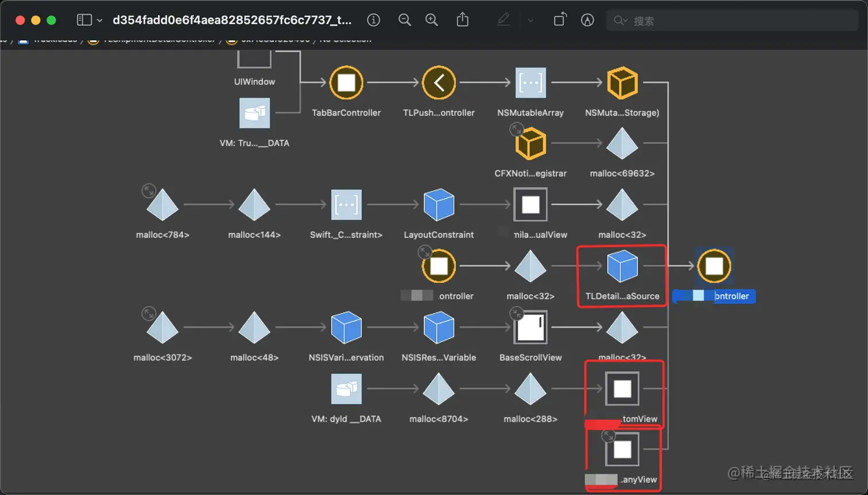Select the TLPush...ontroller node
The width and height of the screenshot is (868, 495).
point(439,83)
